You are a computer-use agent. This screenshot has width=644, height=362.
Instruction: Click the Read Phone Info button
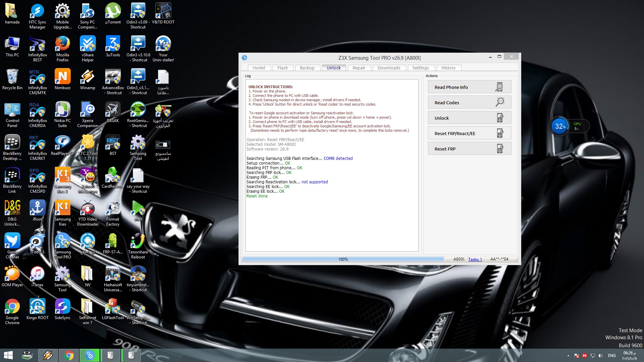tap(469, 87)
